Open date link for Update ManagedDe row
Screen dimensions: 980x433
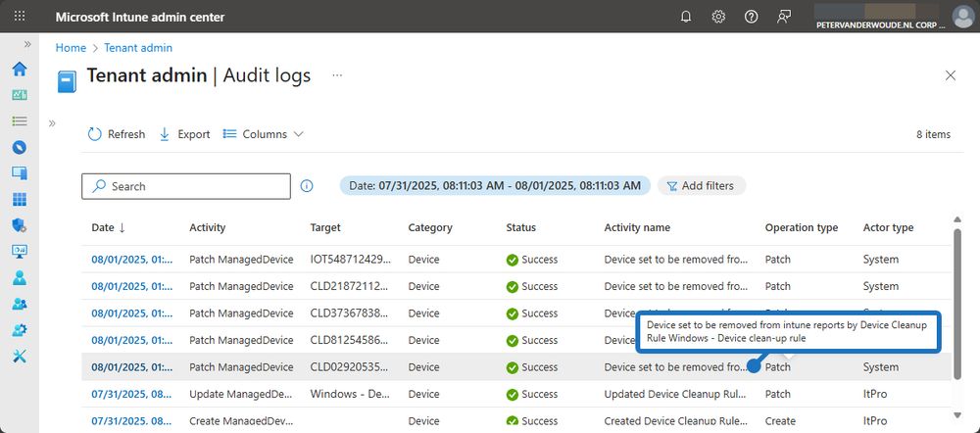pos(132,394)
